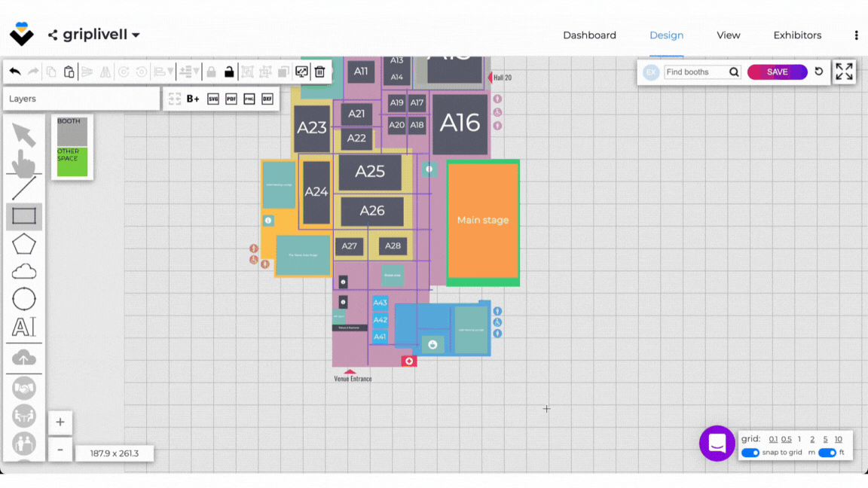The height and width of the screenshot is (488, 868).
Task: Set grid size to 10
Action: pos(838,439)
